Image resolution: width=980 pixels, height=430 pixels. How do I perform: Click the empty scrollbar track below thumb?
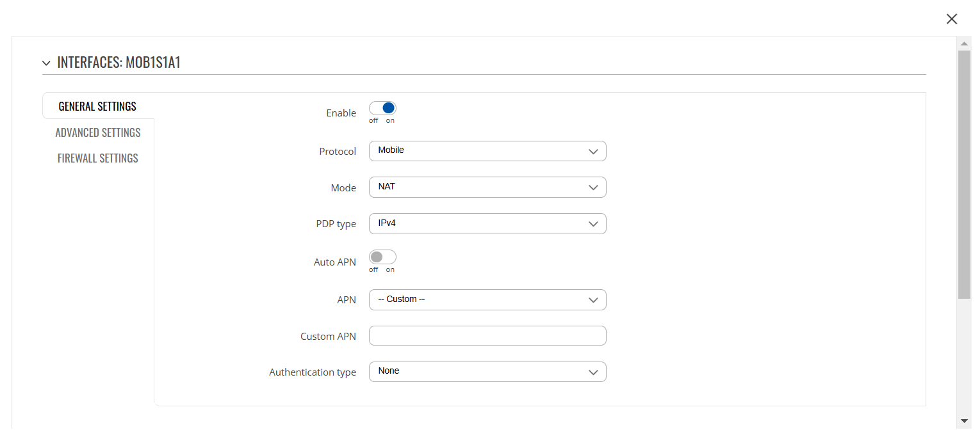[964, 358]
